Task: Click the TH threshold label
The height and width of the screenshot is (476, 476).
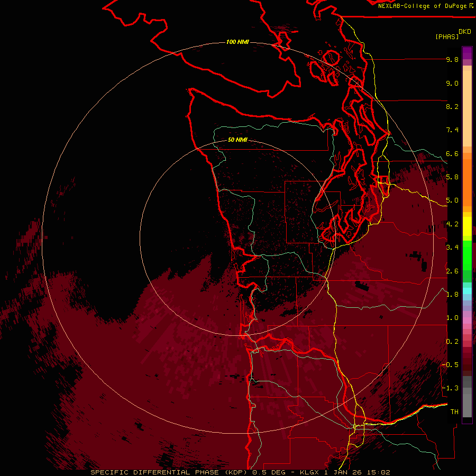Action: (x=454, y=411)
